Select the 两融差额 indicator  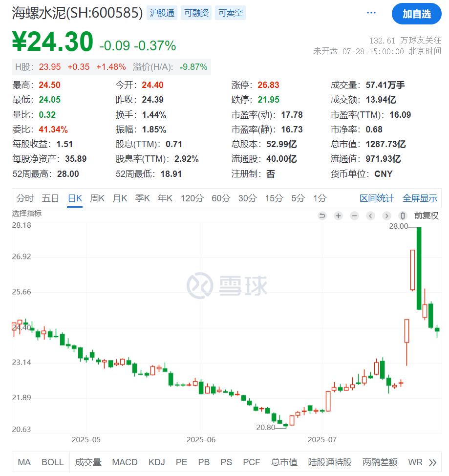tap(380, 462)
